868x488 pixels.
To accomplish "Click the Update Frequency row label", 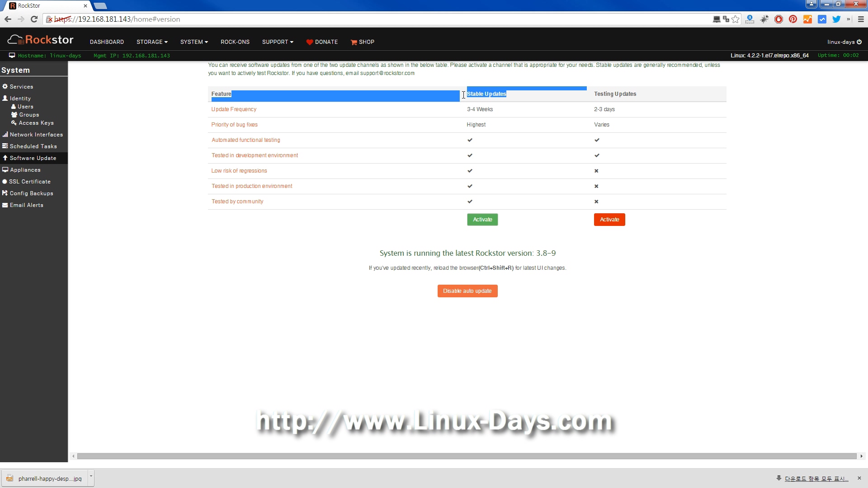I will [x=234, y=109].
